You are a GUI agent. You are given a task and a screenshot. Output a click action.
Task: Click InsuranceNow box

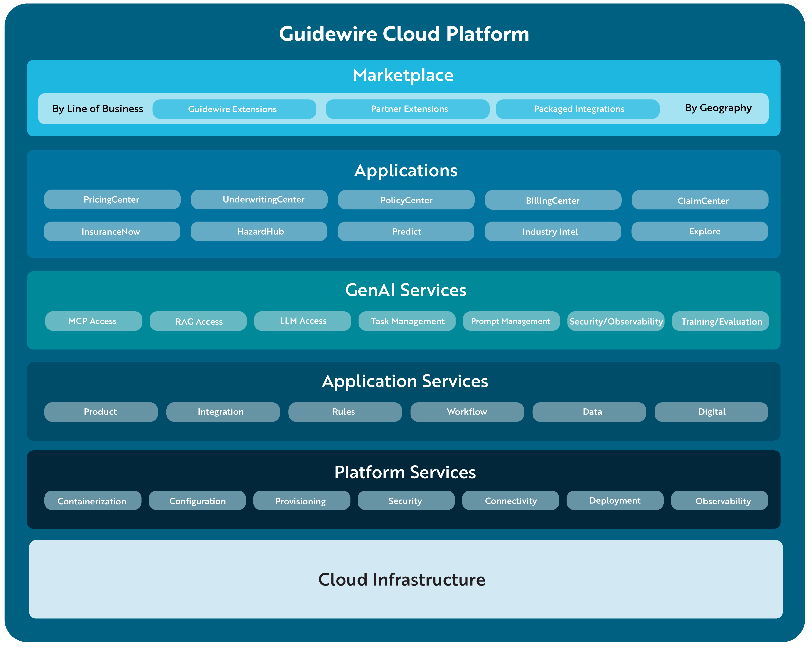[112, 231]
